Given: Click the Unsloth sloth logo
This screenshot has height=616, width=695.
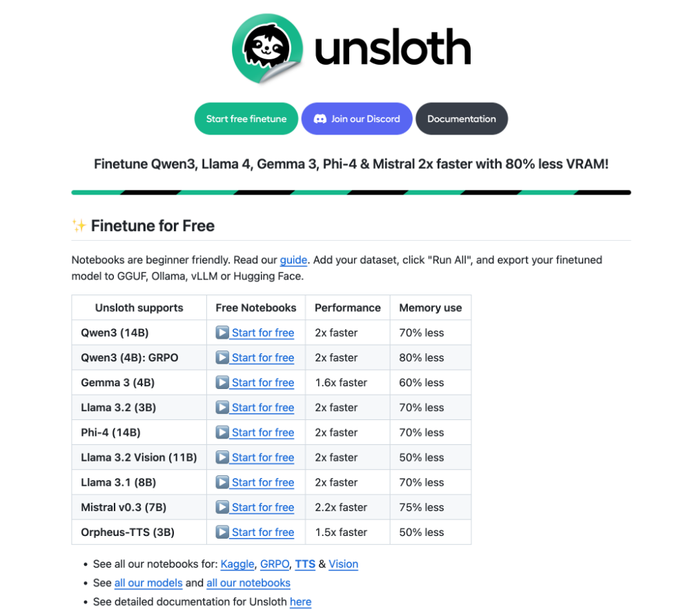Looking at the screenshot, I should 268,47.
